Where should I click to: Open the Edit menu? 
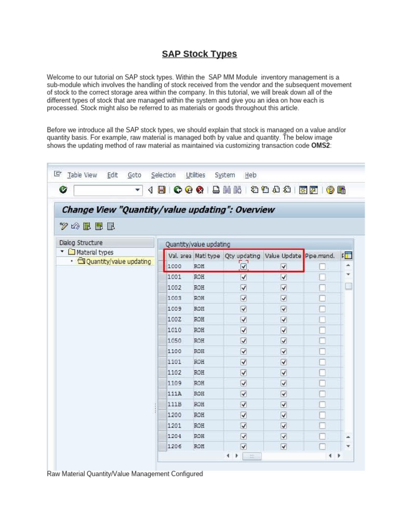click(x=112, y=175)
